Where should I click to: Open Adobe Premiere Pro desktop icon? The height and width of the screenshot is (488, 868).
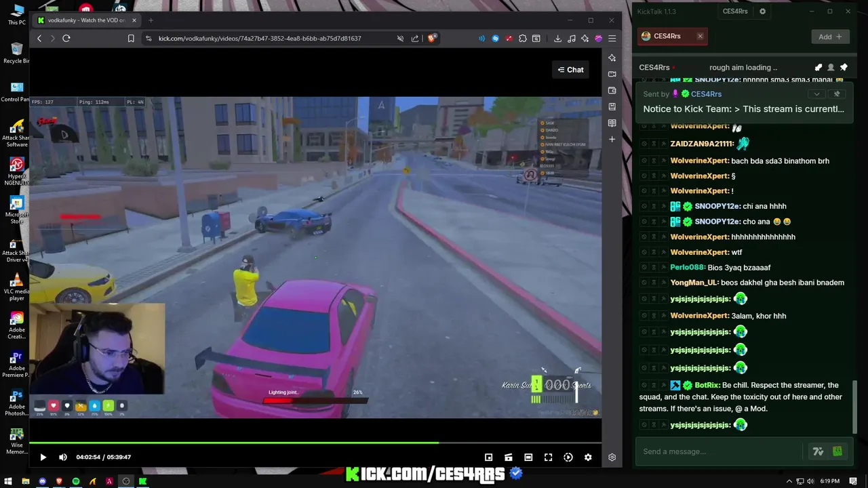pos(17,364)
